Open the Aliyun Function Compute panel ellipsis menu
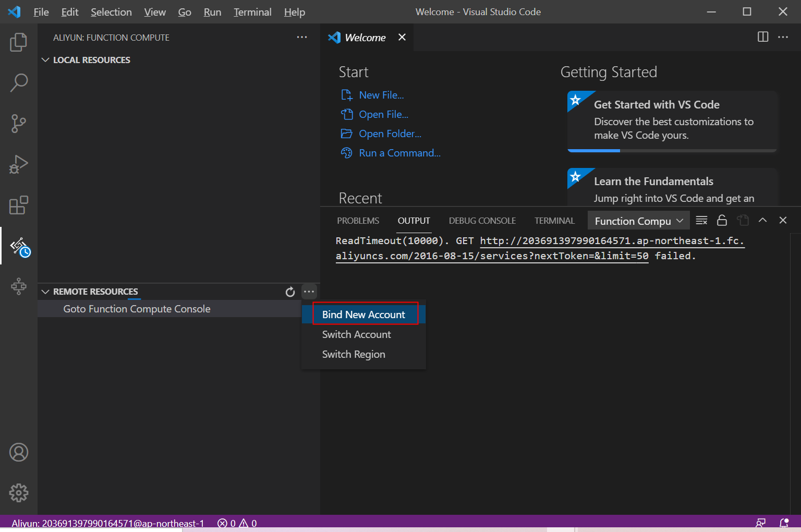This screenshot has height=532, width=801. pyautogui.click(x=302, y=37)
